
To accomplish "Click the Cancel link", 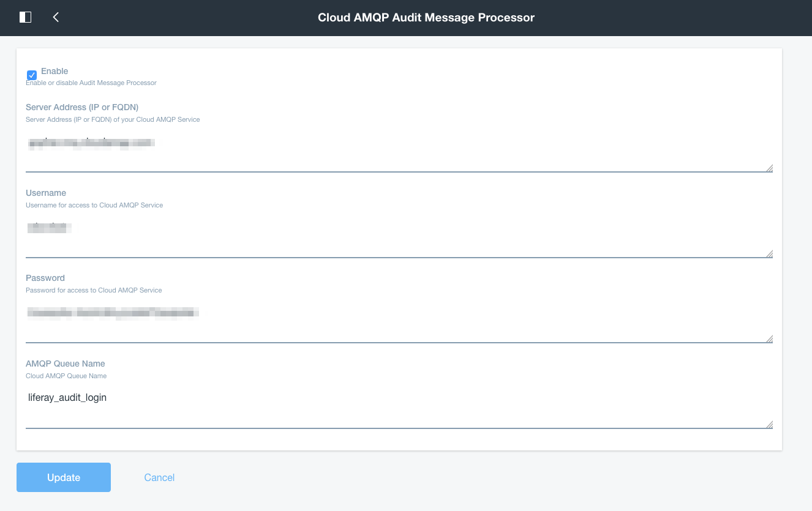I will tap(159, 477).
